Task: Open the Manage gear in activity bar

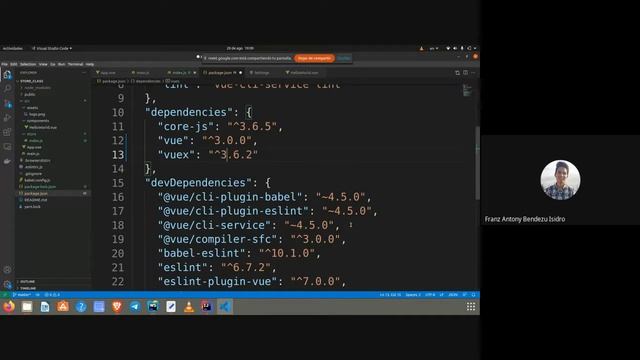Action: point(7,284)
